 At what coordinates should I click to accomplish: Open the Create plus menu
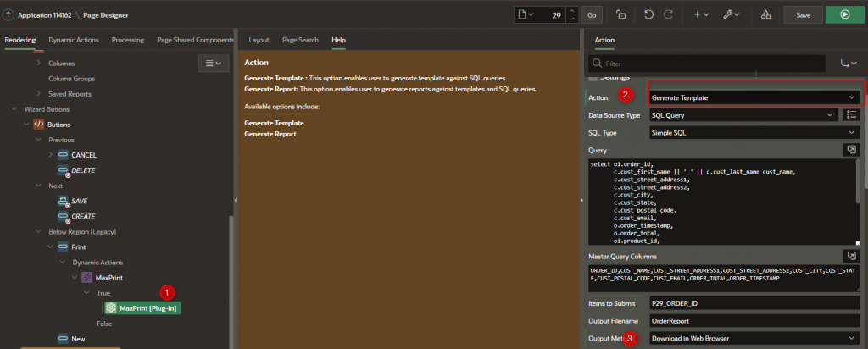[701, 14]
